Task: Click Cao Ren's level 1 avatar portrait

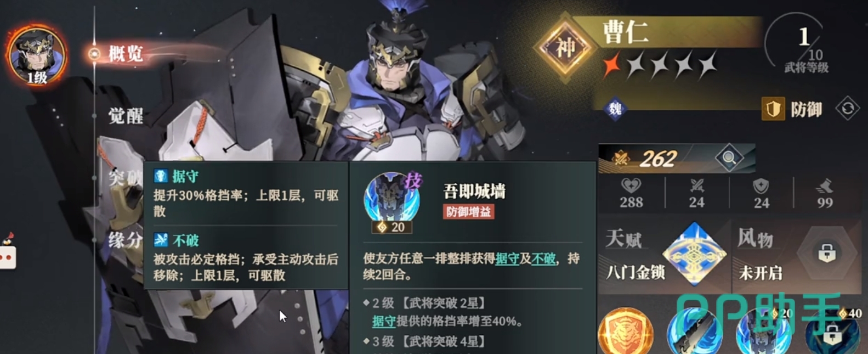Action: (x=37, y=55)
